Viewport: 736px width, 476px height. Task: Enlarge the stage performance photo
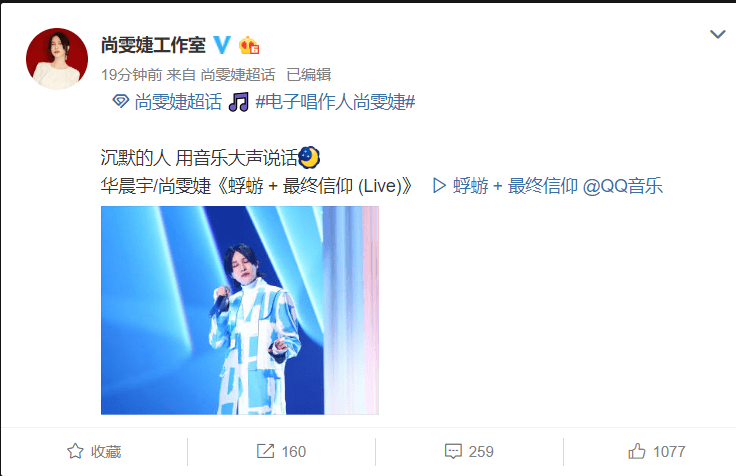click(x=240, y=310)
